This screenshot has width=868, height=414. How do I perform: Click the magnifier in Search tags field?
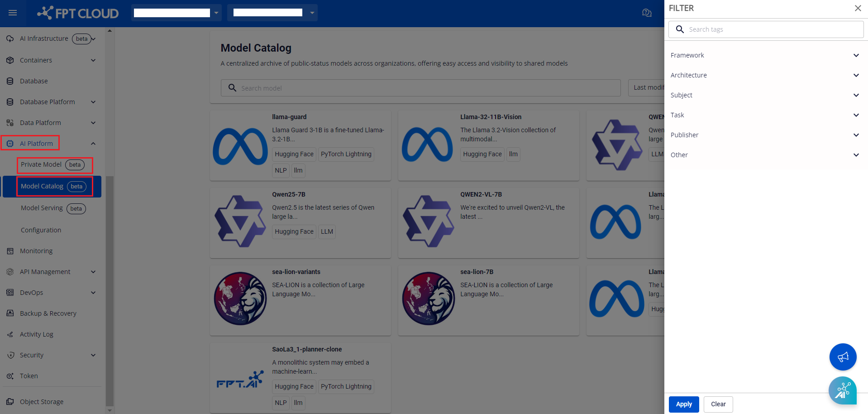point(680,29)
